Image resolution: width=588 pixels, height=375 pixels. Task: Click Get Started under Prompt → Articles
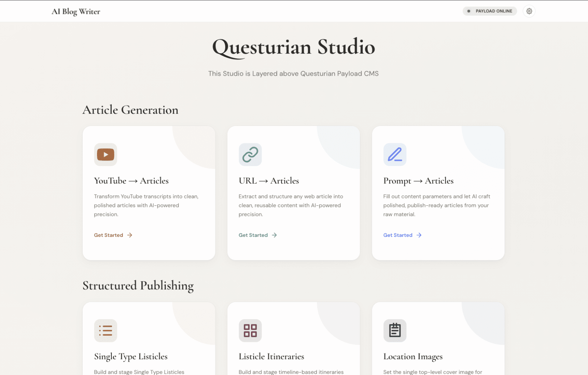398,235
